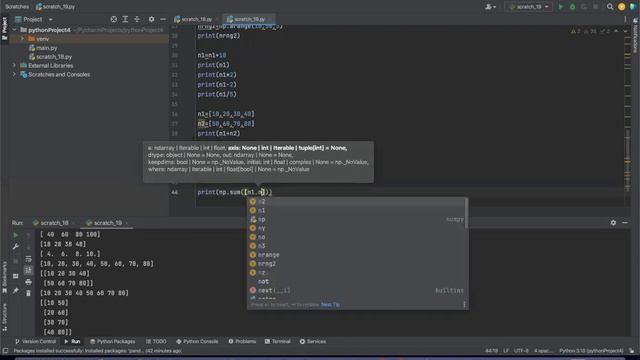
Task: Click UTF-8 encoding in status bar
Action: (521, 351)
